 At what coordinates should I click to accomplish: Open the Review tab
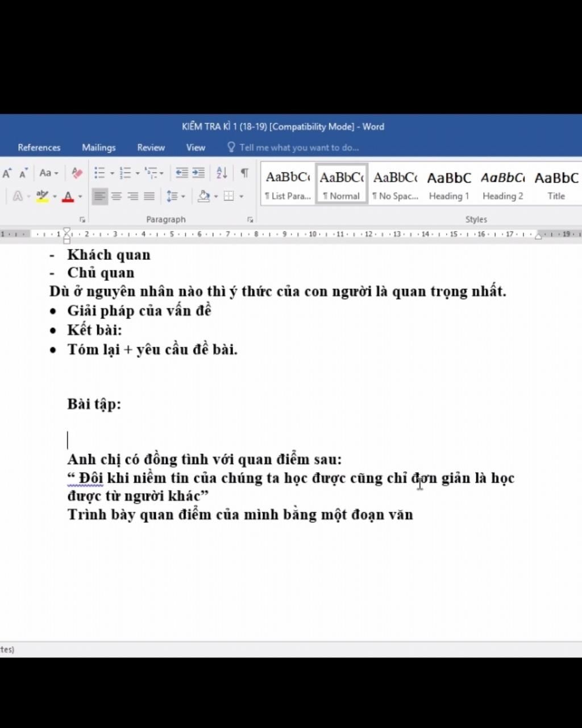tap(151, 147)
